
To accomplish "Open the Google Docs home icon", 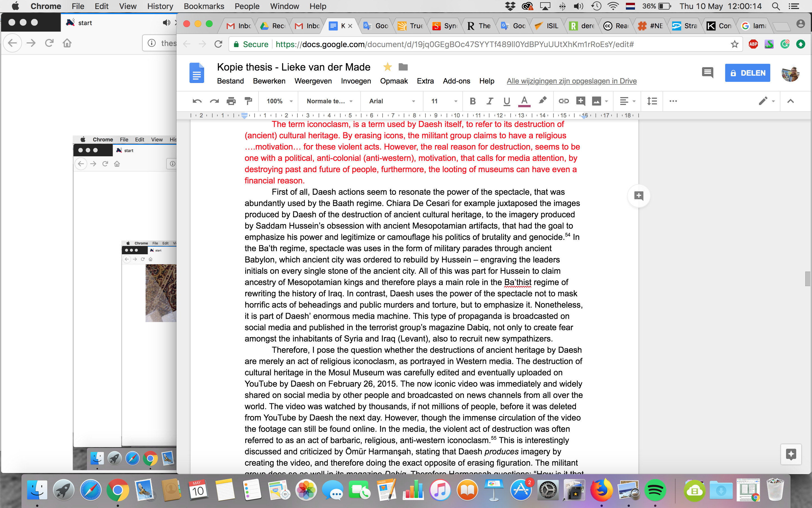I will (197, 73).
